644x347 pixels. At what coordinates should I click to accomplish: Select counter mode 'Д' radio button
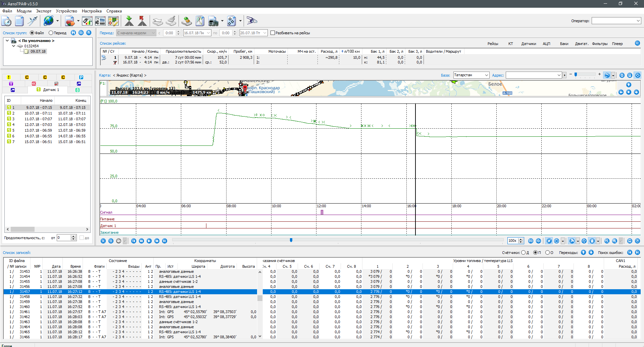(x=523, y=253)
